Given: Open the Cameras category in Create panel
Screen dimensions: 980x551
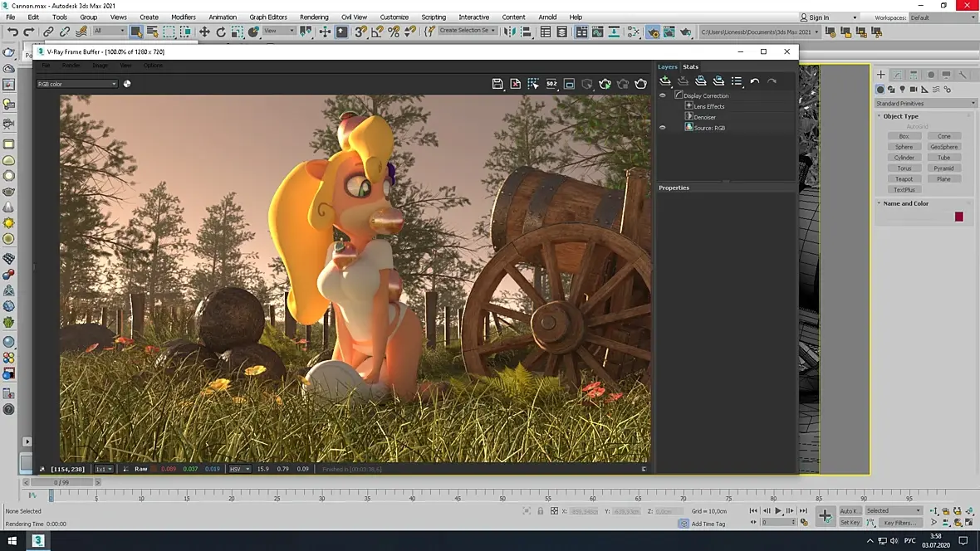Looking at the screenshot, I should [913, 90].
